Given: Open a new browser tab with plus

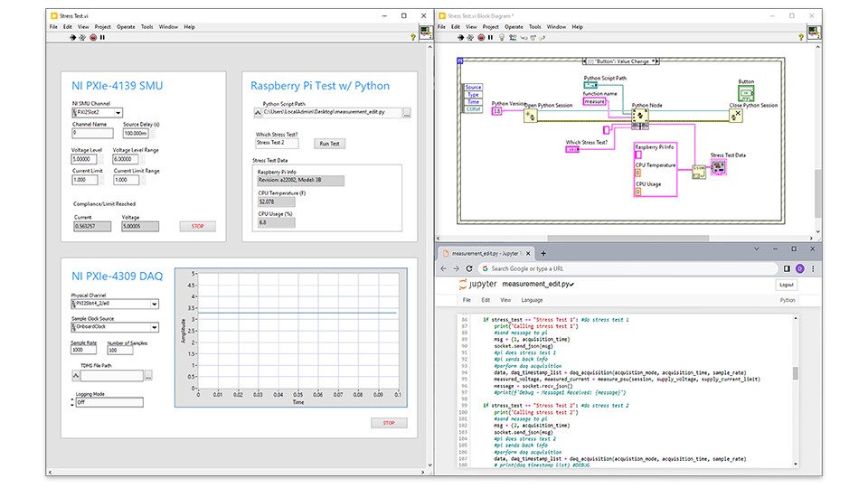Looking at the screenshot, I should tap(543, 253).
